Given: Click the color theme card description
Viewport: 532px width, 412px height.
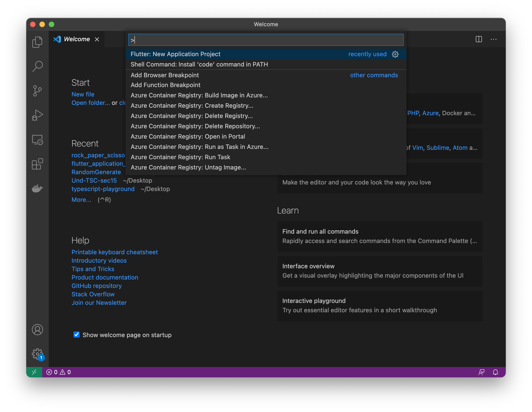Looking at the screenshot, I should 356,182.
